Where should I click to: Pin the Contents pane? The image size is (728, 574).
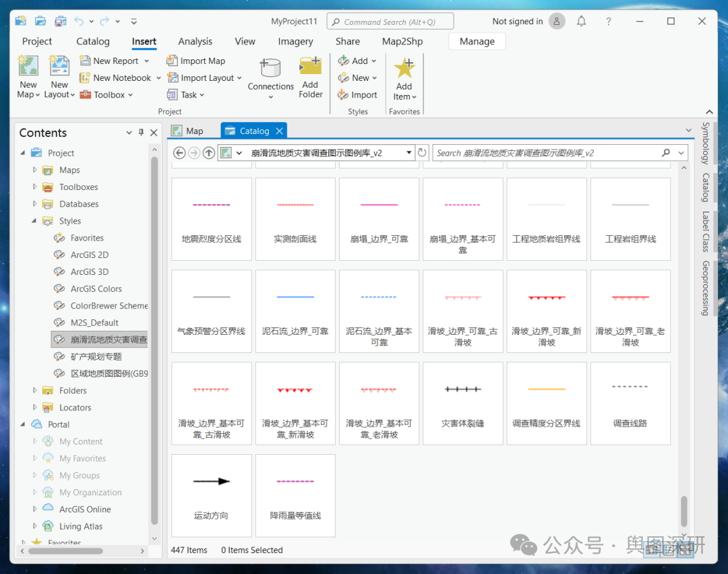click(x=141, y=133)
